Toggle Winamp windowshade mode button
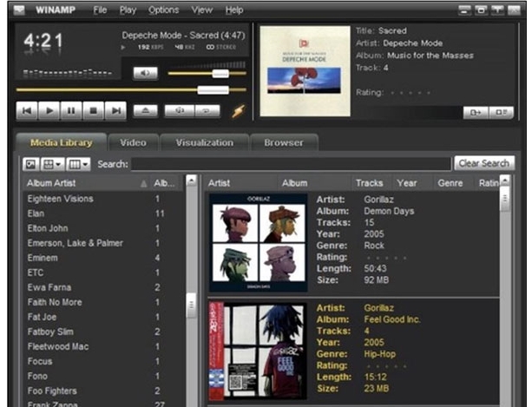532x407 pixels. coord(497,10)
